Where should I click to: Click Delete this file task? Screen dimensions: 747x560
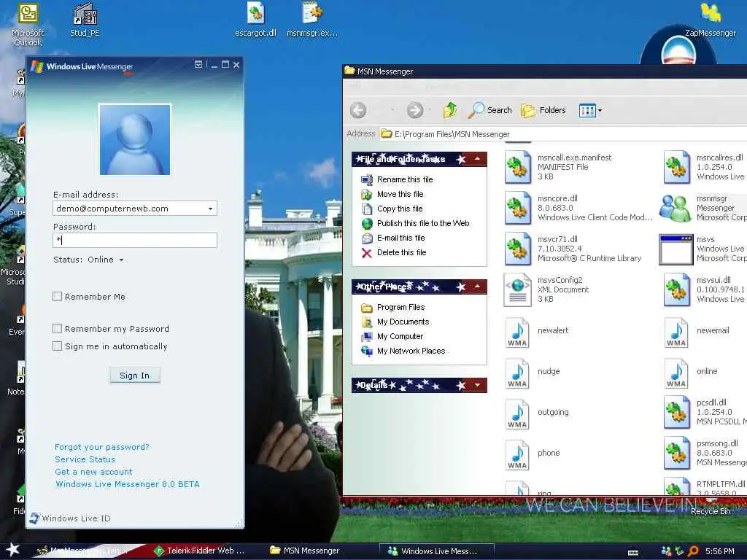click(402, 252)
